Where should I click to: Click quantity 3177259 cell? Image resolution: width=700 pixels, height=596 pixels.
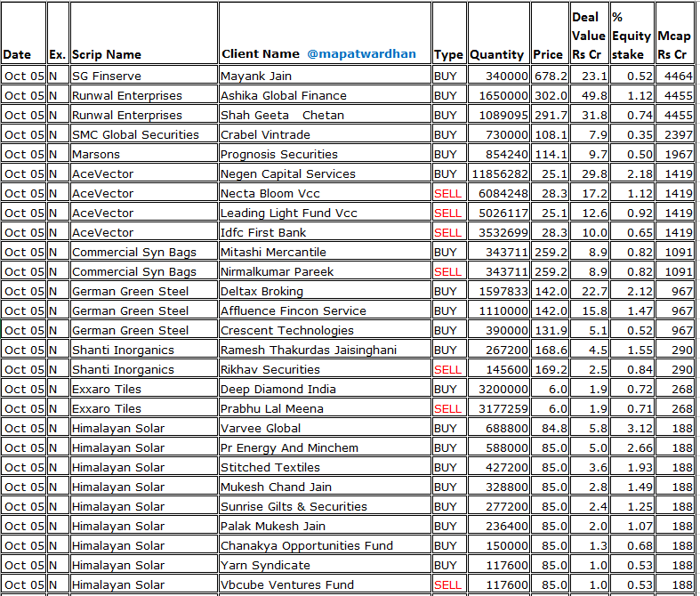pos(498,409)
